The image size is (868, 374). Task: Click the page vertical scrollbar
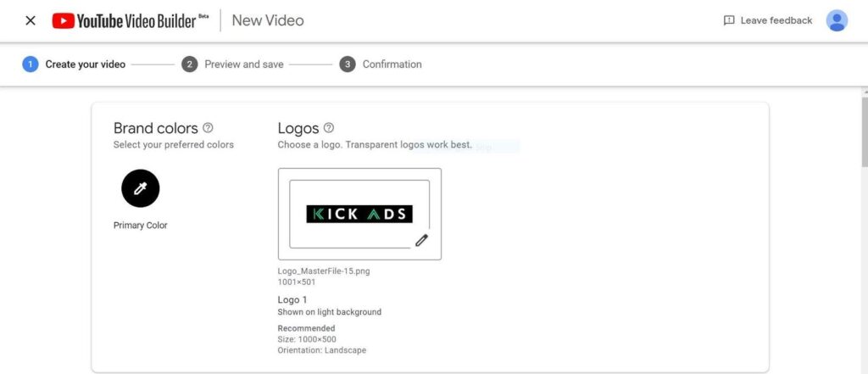pos(864,131)
